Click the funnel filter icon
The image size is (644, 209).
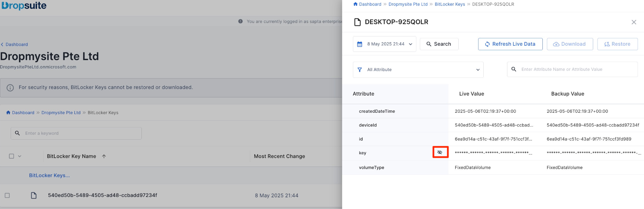(x=360, y=69)
